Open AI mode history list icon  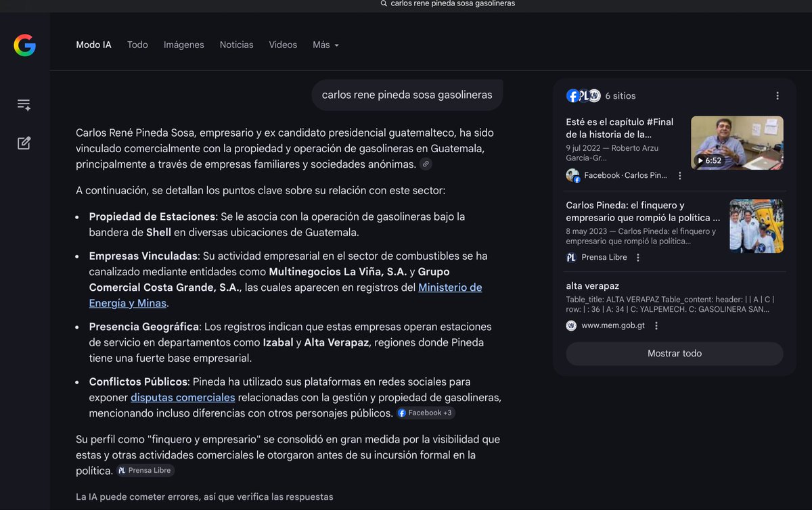point(24,105)
